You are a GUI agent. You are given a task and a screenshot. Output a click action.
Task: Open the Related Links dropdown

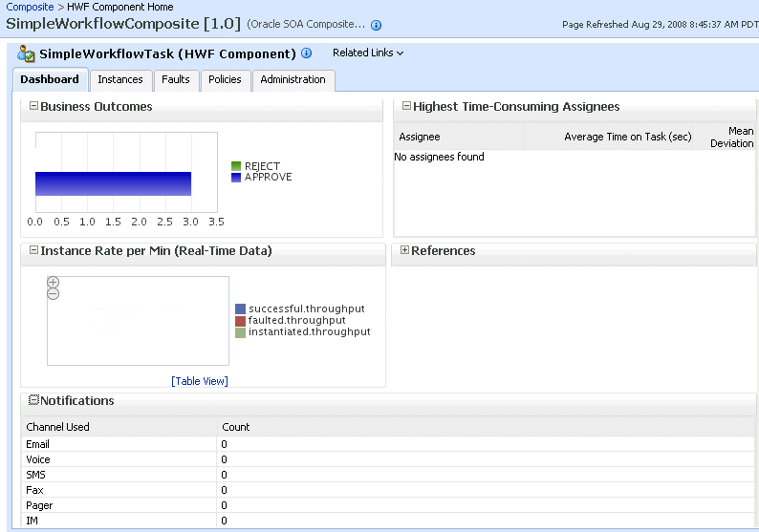coord(368,53)
